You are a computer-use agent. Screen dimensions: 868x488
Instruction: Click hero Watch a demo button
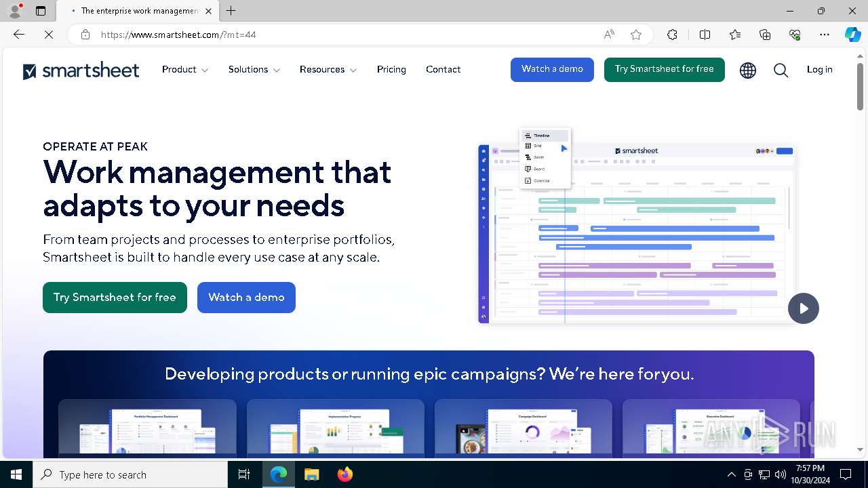pyautogui.click(x=246, y=298)
